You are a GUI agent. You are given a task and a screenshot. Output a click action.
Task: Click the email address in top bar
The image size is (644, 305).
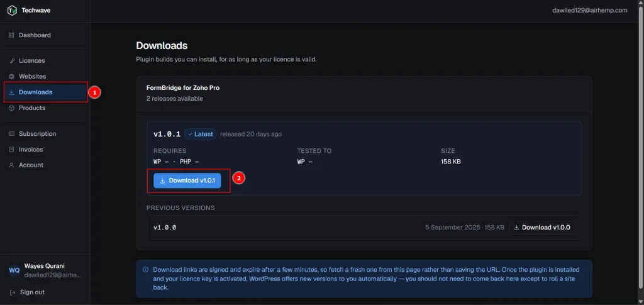click(x=590, y=10)
